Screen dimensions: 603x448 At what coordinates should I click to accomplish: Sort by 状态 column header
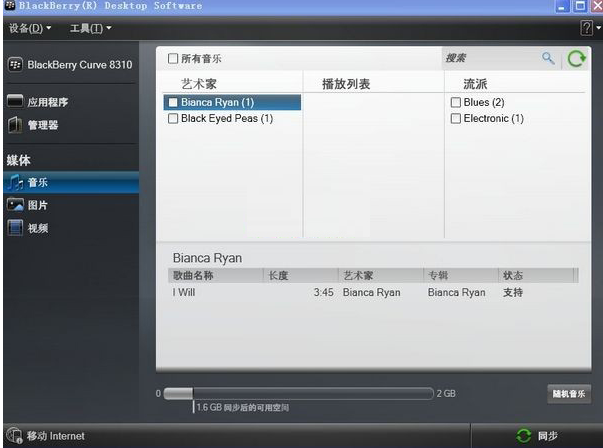(x=536, y=275)
